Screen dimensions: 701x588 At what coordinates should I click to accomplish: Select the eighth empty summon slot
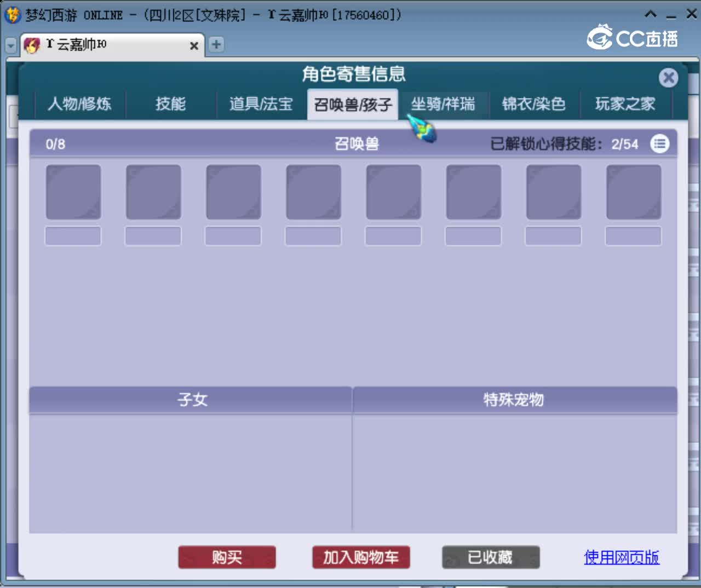pyautogui.click(x=634, y=192)
